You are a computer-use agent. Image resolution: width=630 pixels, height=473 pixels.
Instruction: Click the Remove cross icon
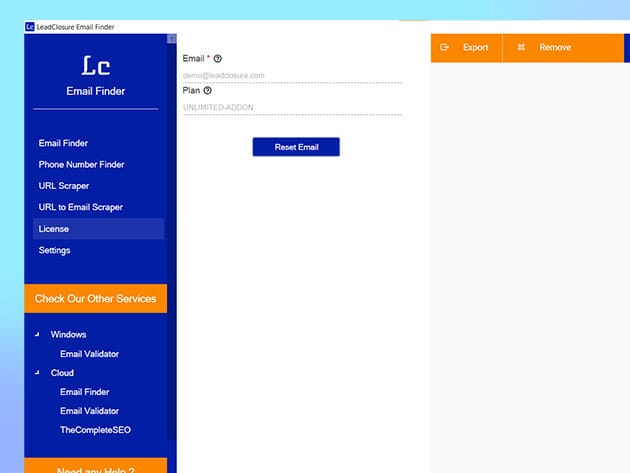click(521, 47)
